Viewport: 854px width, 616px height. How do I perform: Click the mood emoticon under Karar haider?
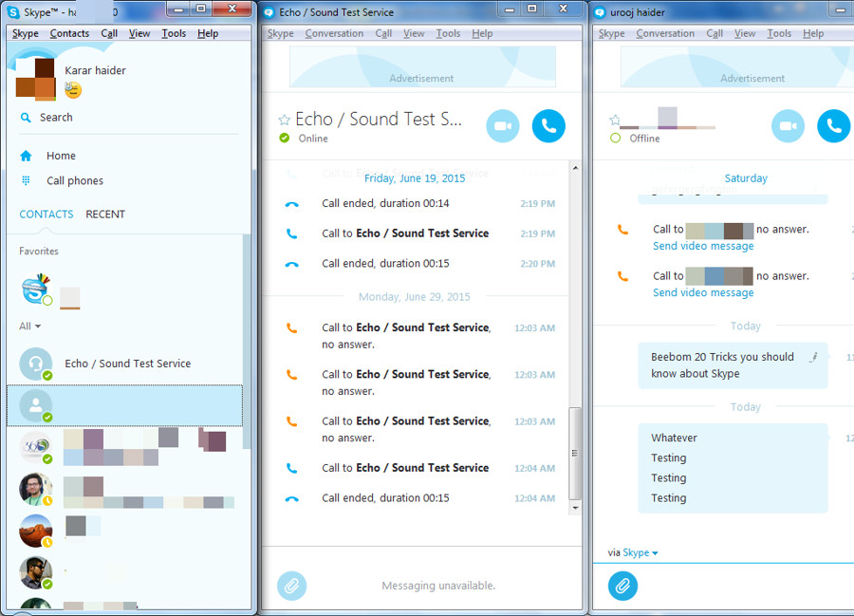[73, 90]
